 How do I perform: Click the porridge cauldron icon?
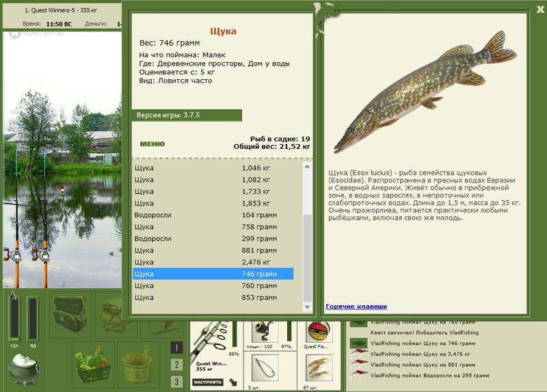point(24,370)
